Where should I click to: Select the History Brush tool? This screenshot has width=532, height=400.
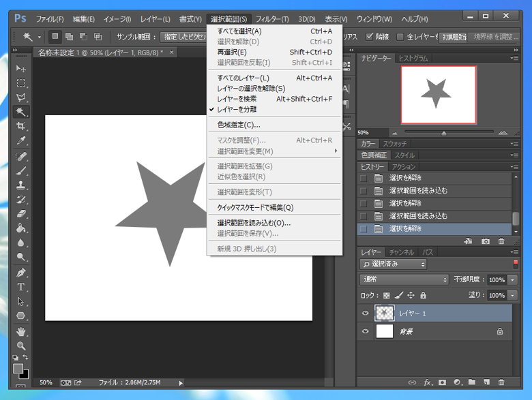pyautogui.click(x=20, y=200)
